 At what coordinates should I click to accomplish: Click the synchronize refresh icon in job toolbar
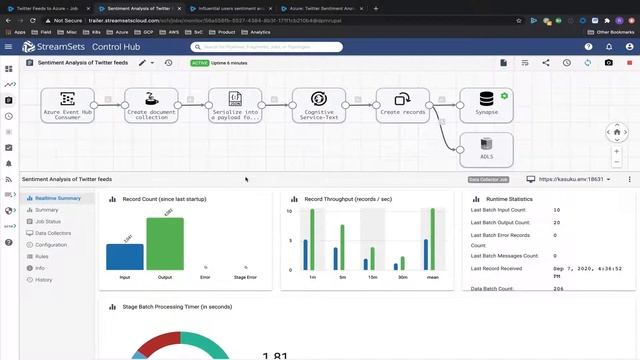click(587, 63)
